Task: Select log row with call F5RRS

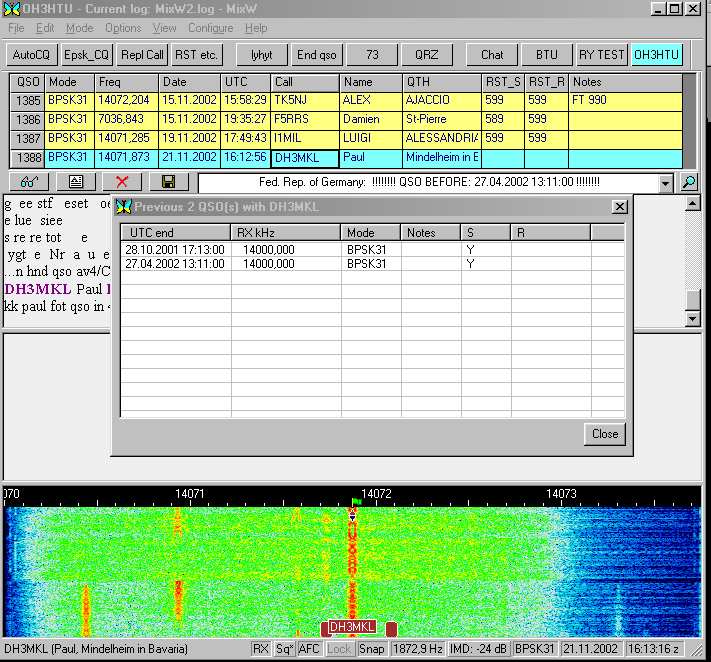Action: click(346, 120)
